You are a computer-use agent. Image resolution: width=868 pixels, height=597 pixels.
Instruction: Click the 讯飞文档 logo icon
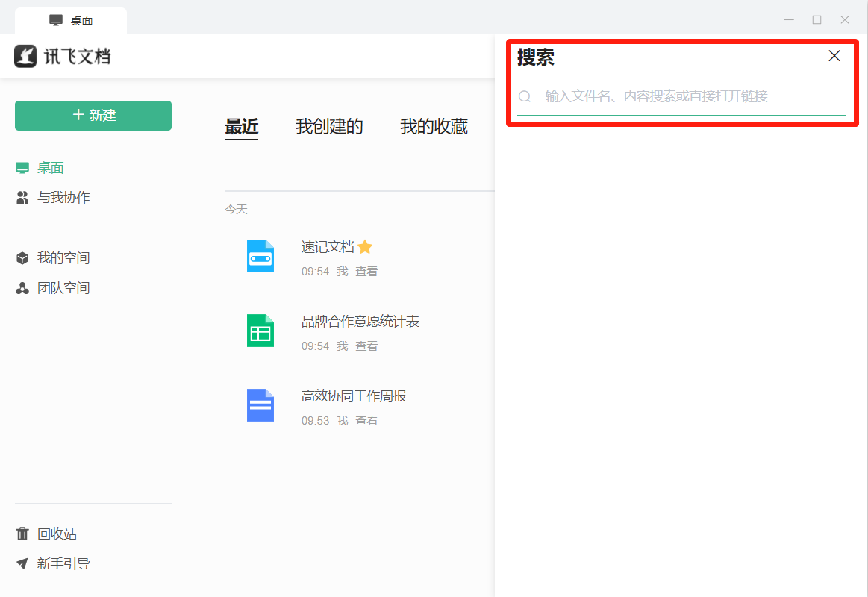(x=25, y=56)
